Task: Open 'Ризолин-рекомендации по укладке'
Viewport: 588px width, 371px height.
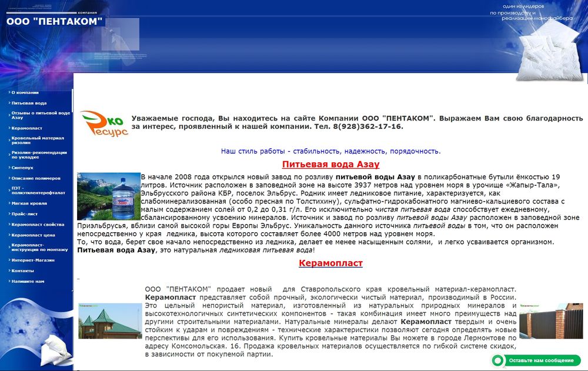Action: tap(39, 155)
